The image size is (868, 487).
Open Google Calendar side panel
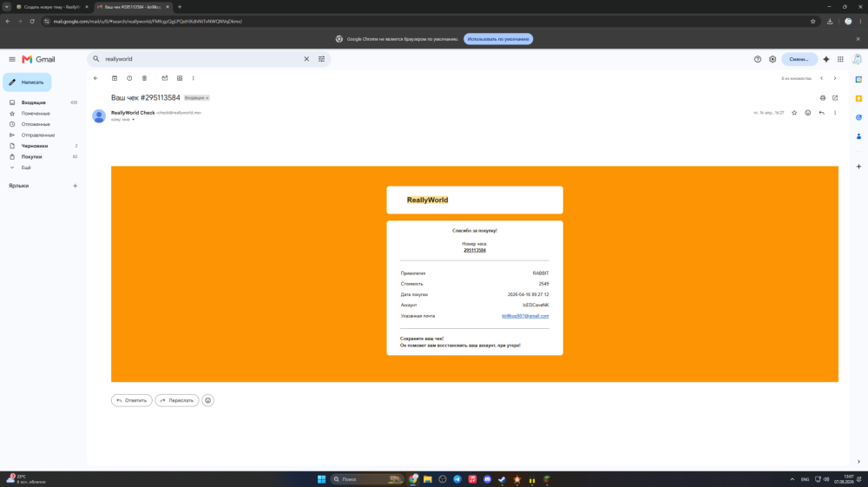[858, 80]
